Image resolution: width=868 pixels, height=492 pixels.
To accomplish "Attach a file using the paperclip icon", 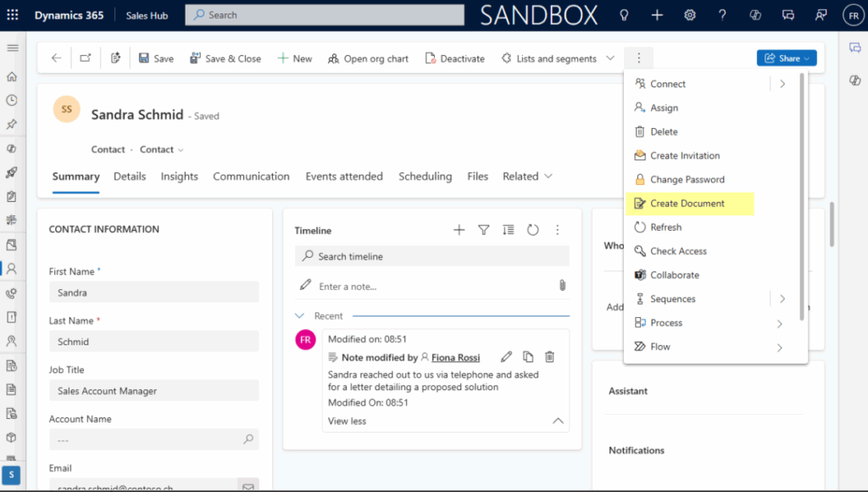I will [560, 286].
